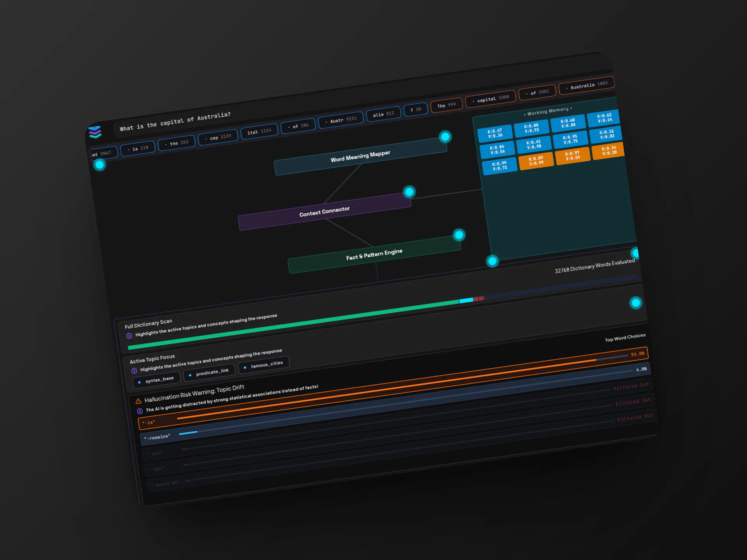Click the orange K:0.09 V:0.99 memory cell
747x560 pixels.
tap(536, 161)
